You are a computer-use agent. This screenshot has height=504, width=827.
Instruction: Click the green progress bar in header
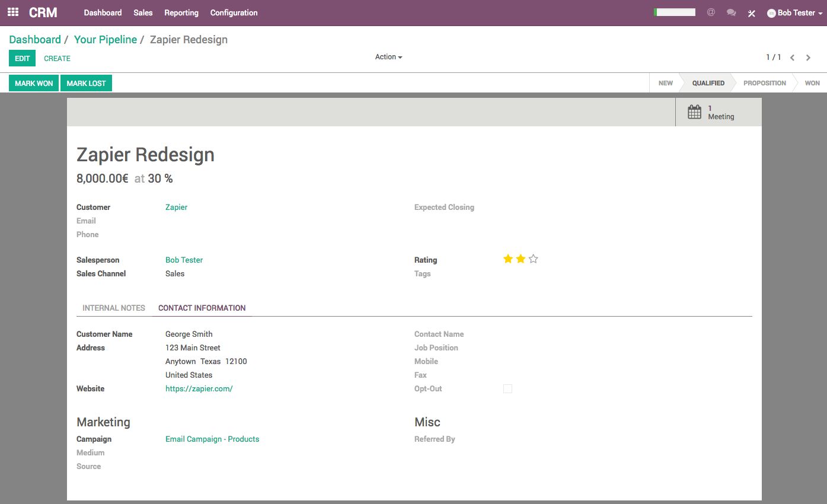(674, 12)
